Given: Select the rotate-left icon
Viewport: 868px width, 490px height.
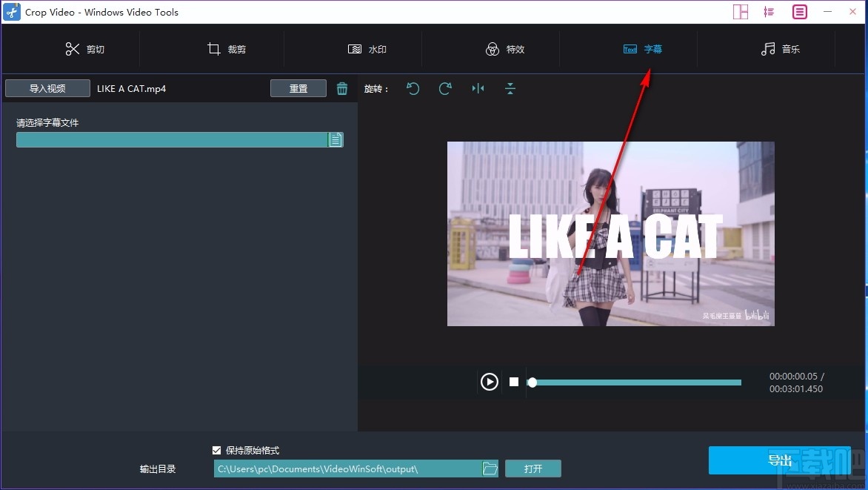Looking at the screenshot, I should point(413,88).
